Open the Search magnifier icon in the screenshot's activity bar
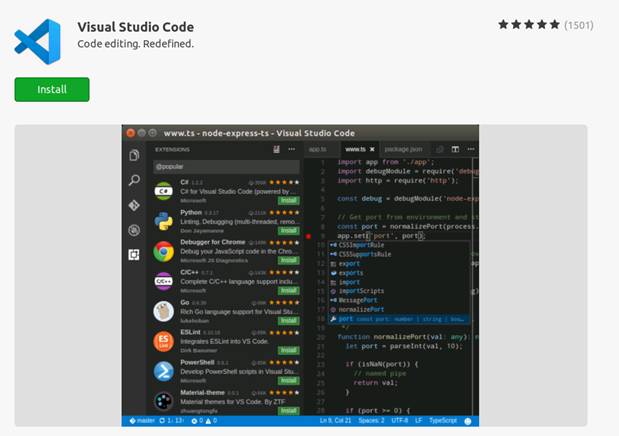 [x=134, y=180]
